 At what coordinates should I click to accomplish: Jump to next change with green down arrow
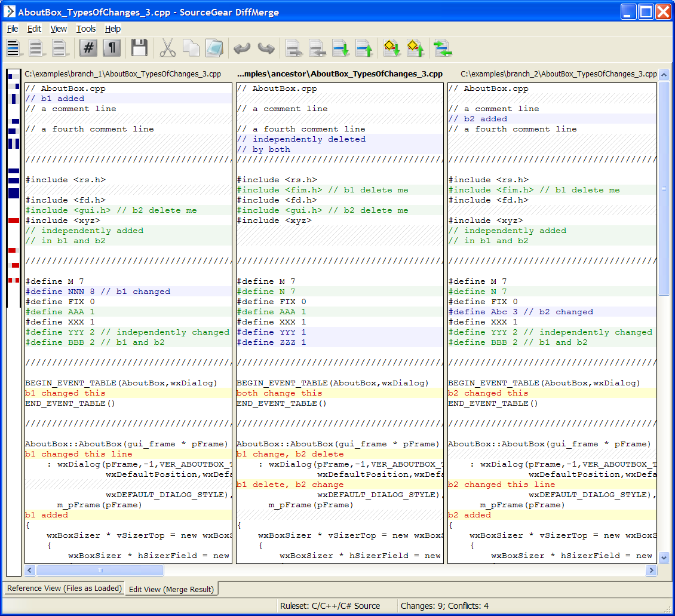(x=340, y=48)
